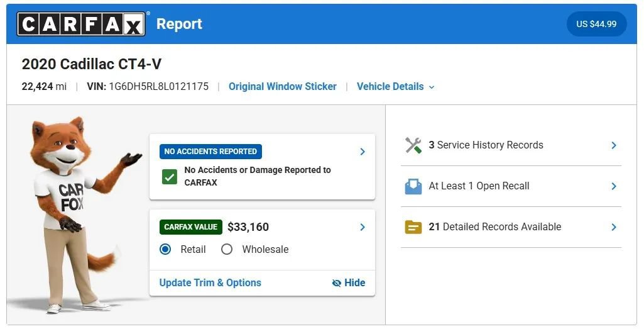Click the CARFAX logo

(81, 24)
